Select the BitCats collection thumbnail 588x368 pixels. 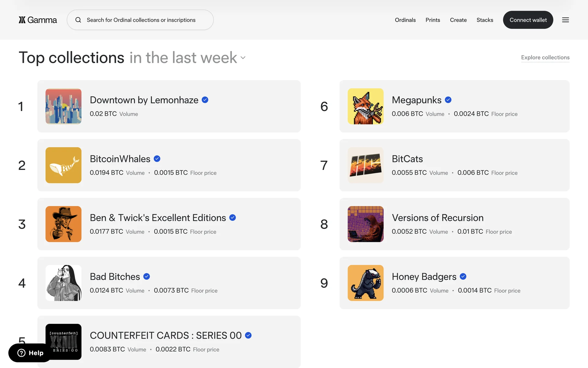(365, 165)
